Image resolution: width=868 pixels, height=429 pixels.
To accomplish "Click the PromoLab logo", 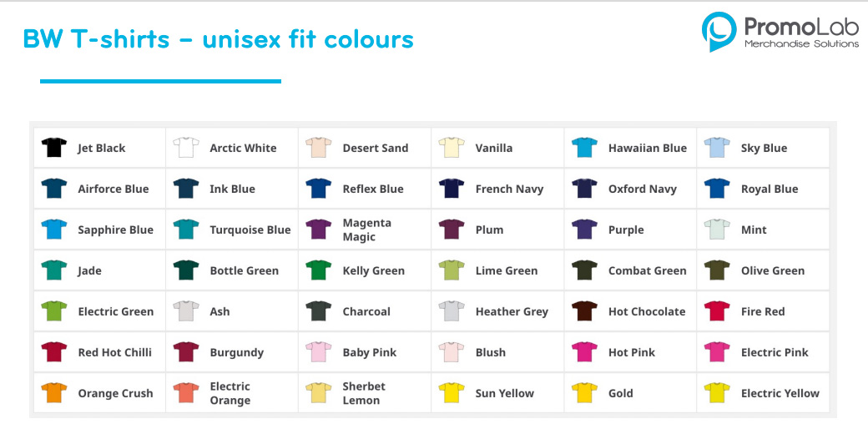I will [780, 32].
